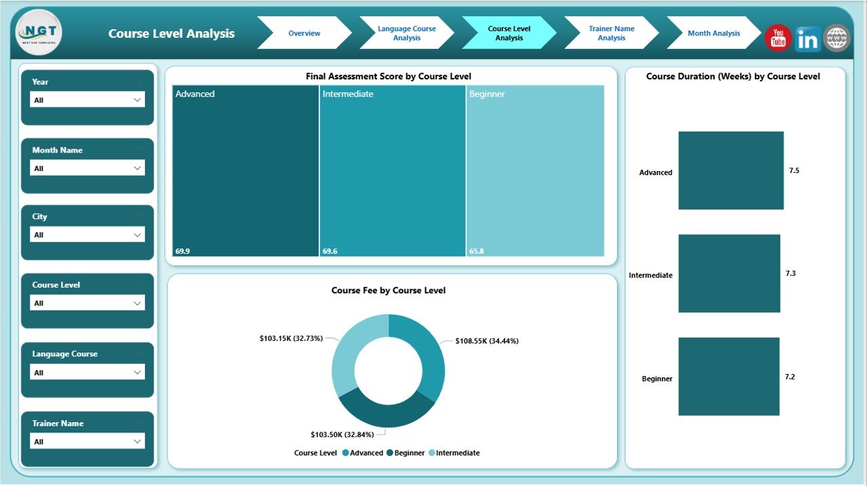Collapse the Trainer Name slicer header chevron

click(140, 422)
